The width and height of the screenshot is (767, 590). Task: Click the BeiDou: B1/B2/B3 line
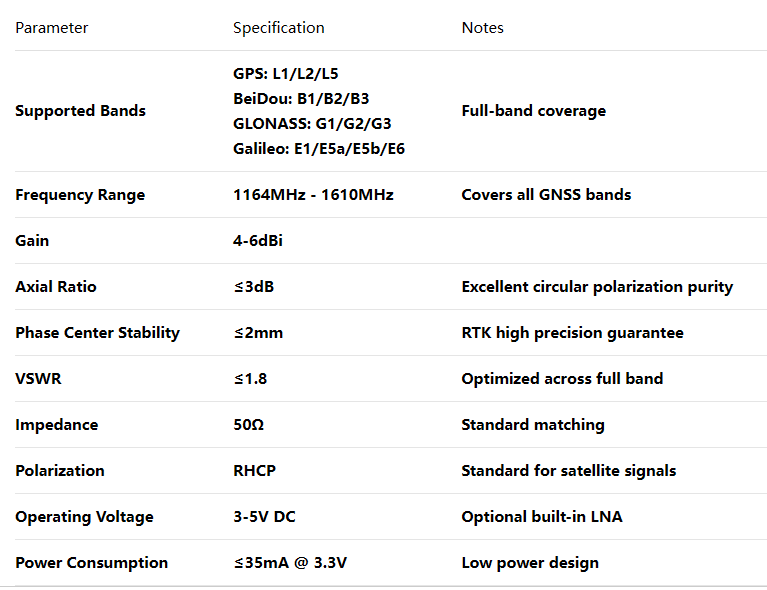[x=301, y=99]
